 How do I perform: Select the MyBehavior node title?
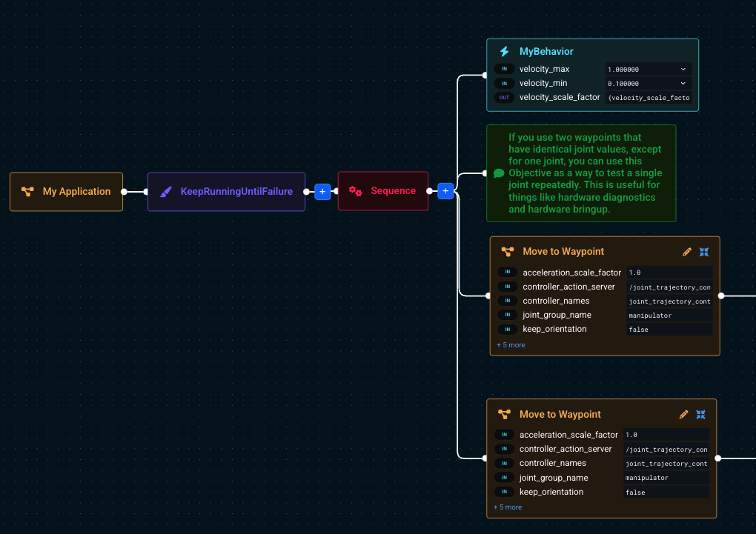tap(546, 52)
